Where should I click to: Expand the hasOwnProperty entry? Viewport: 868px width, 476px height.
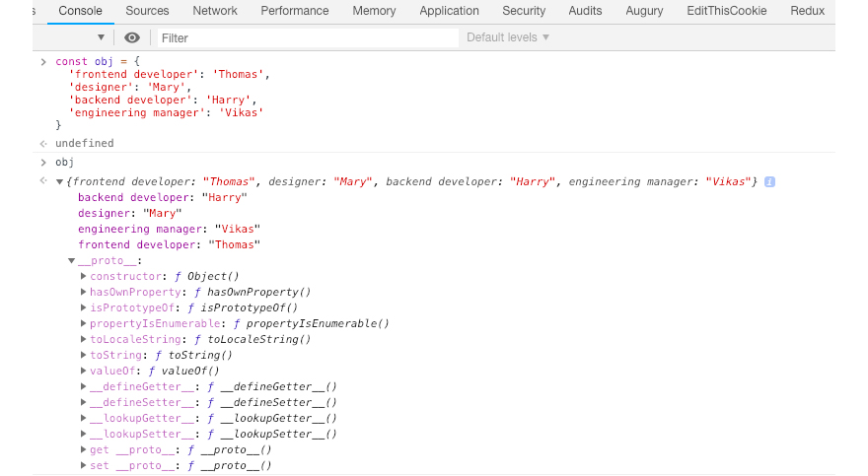83,292
